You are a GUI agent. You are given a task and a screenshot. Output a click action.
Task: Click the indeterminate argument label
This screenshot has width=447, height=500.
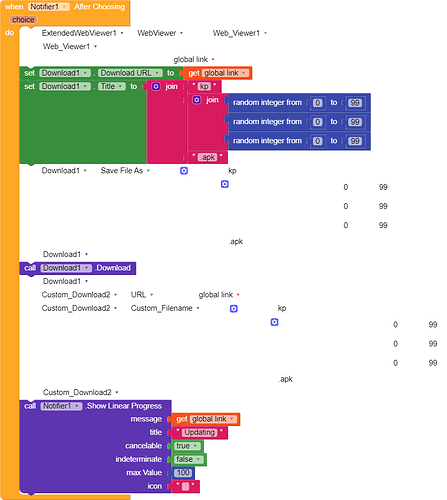click(x=139, y=459)
